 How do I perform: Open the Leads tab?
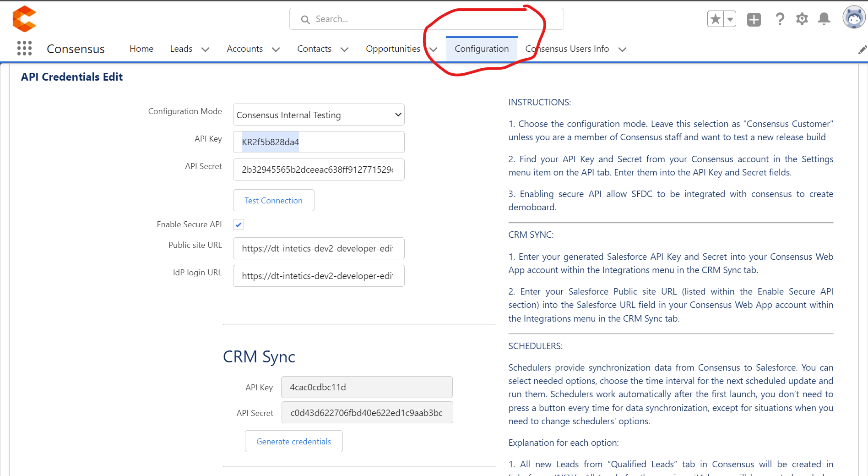(181, 49)
